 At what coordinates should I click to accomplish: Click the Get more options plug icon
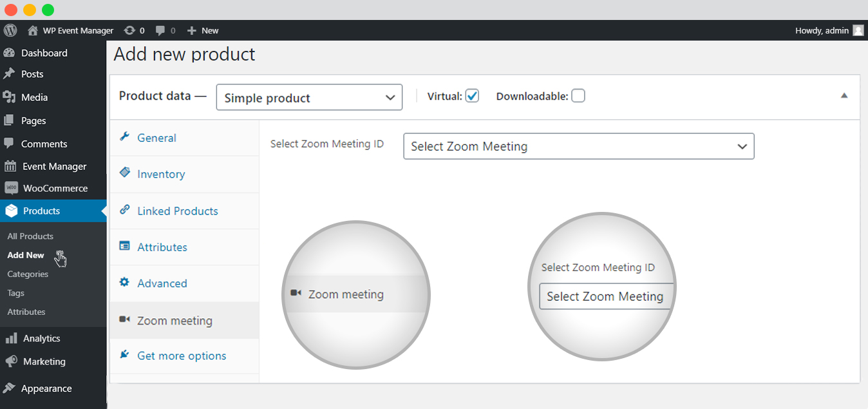click(x=125, y=355)
